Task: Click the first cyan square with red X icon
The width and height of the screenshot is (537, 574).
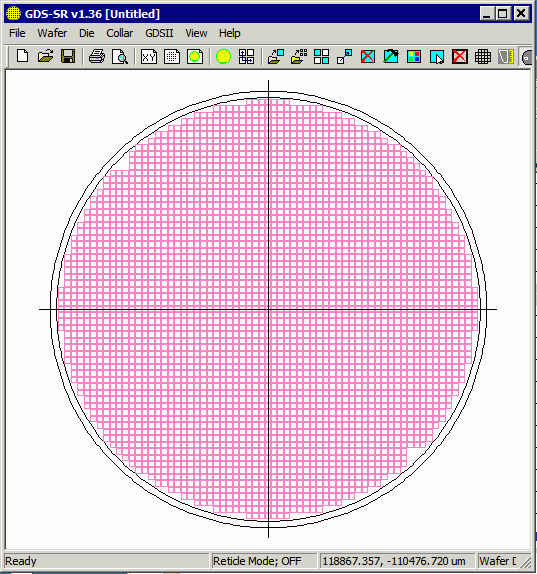Action: click(x=368, y=56)
